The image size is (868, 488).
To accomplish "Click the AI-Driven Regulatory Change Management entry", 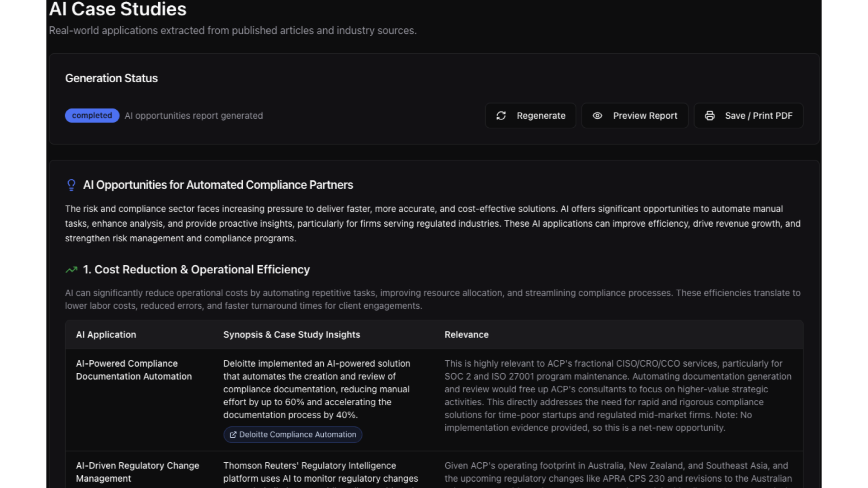I will [137, 472].
